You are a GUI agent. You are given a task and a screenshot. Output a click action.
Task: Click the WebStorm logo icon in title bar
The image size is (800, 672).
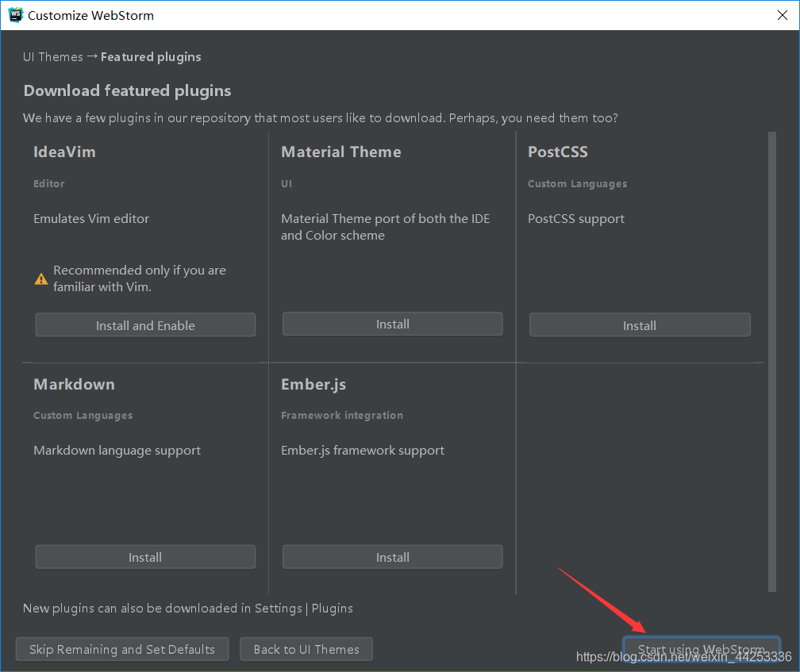(x=16, y=15)
